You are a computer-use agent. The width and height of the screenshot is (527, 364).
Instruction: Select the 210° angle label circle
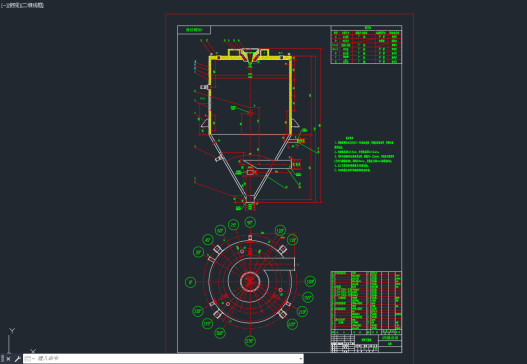[302, 312]
